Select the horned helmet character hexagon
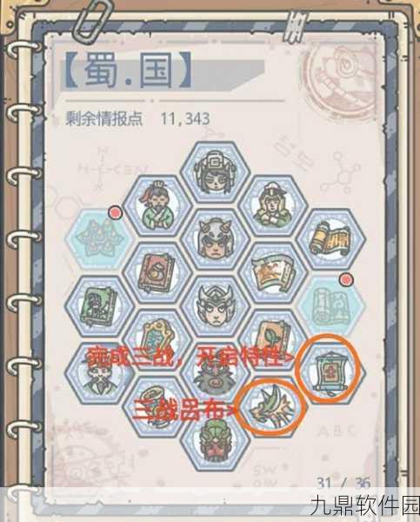Screen dimensions: 420x522 216,240
